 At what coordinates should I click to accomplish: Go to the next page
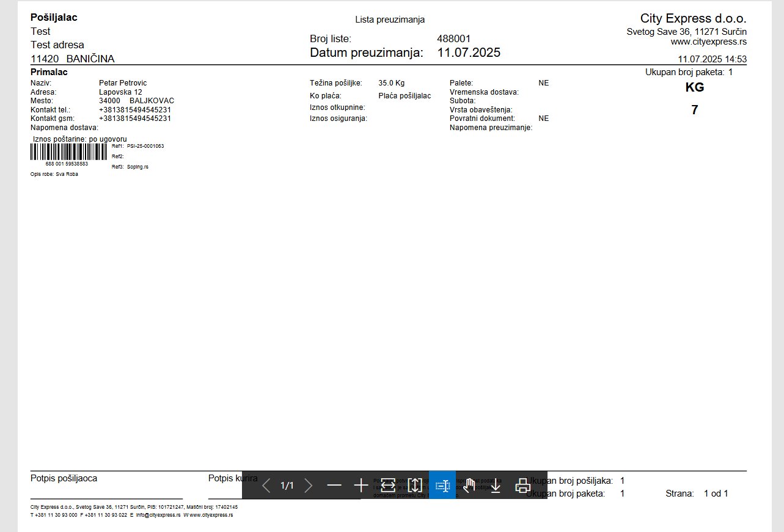[x=309, y=486]
